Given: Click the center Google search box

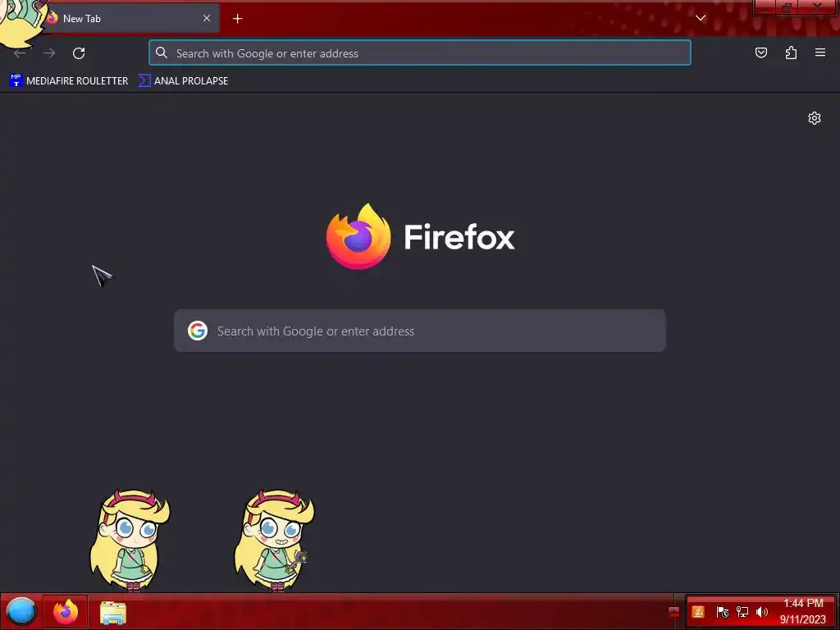Looking at the screenshot, I should (x=420, y=331).
